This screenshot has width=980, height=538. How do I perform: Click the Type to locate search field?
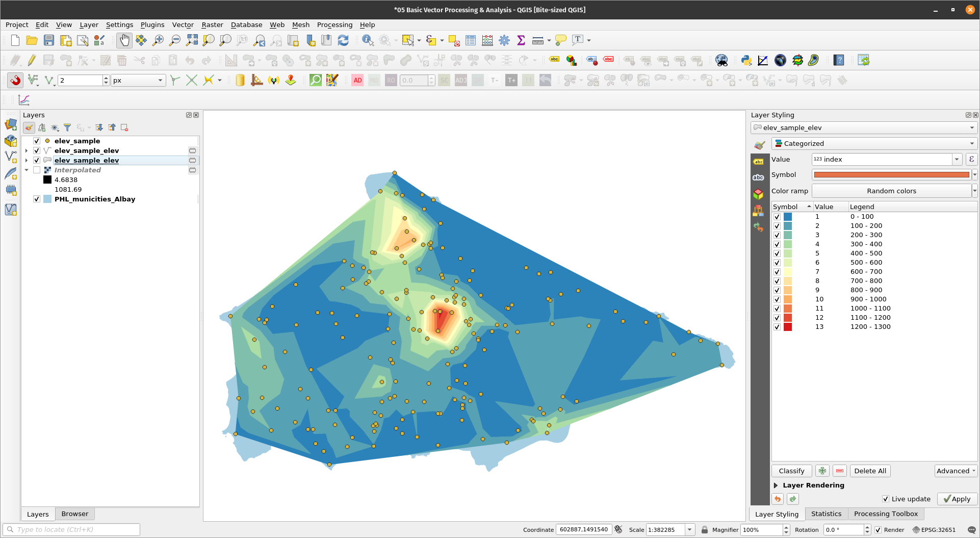tap(71, 530)
